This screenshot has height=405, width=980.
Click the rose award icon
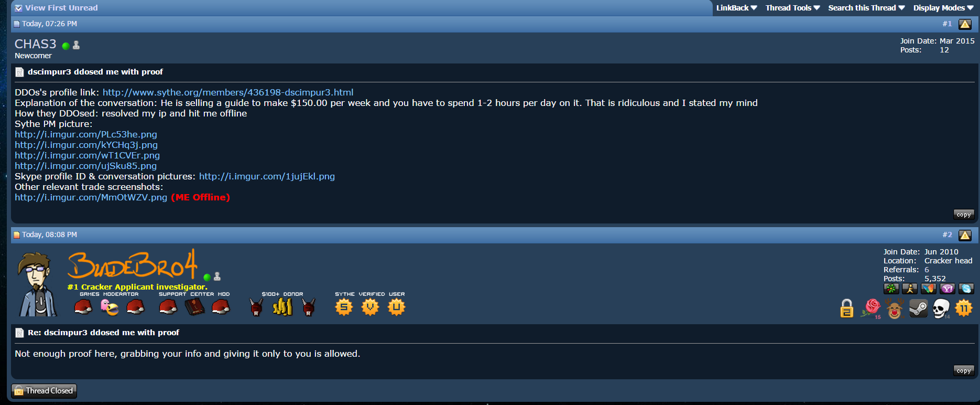872,308
